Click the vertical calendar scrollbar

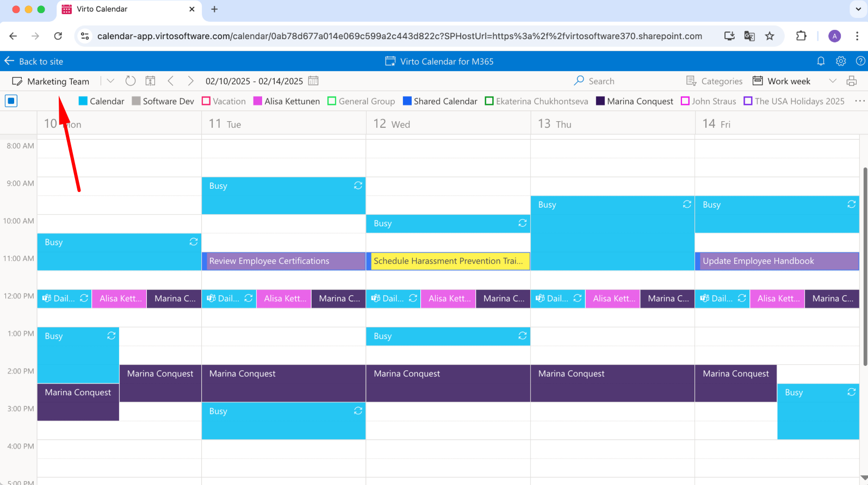point(865,266)
